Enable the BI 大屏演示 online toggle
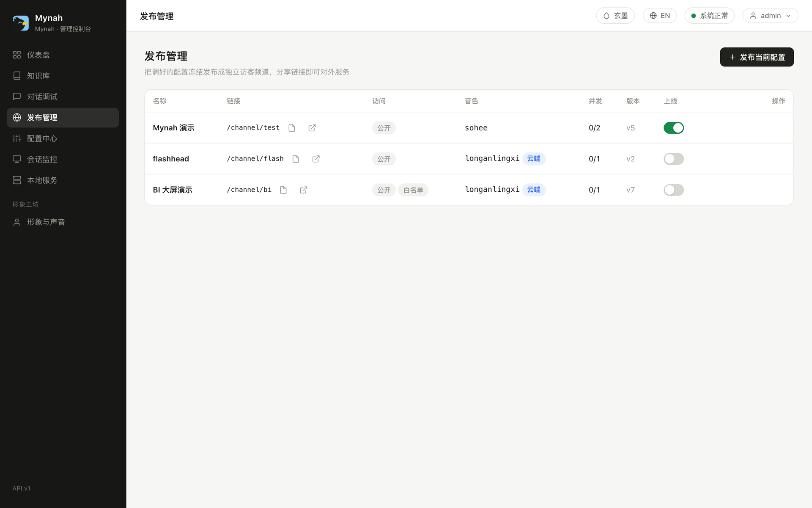 click(x=674, y=190)
